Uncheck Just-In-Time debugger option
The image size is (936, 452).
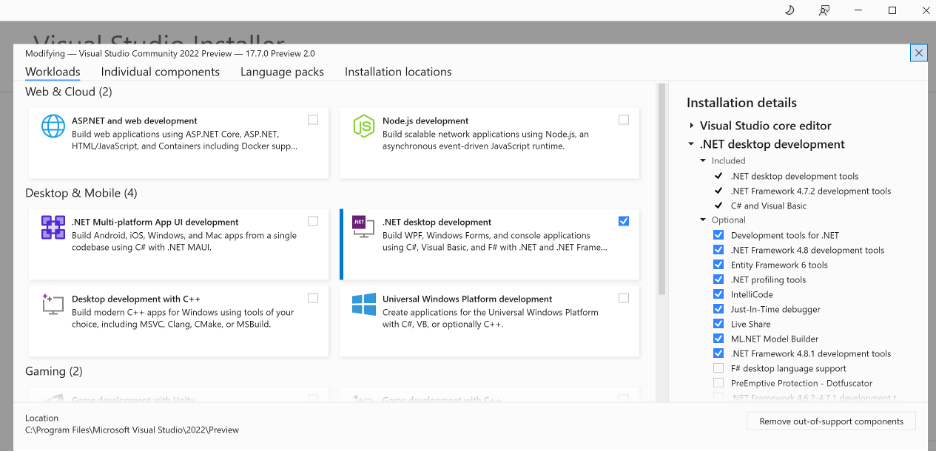coord(718,309)
